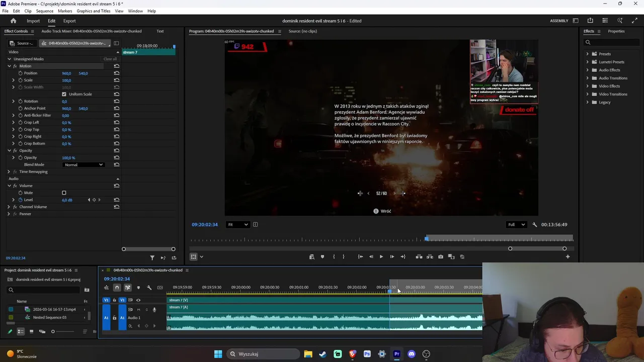Toggle lock on the A1 track
Screen dimensions: 644x362
pyautogui.click(x=114, y=318)
